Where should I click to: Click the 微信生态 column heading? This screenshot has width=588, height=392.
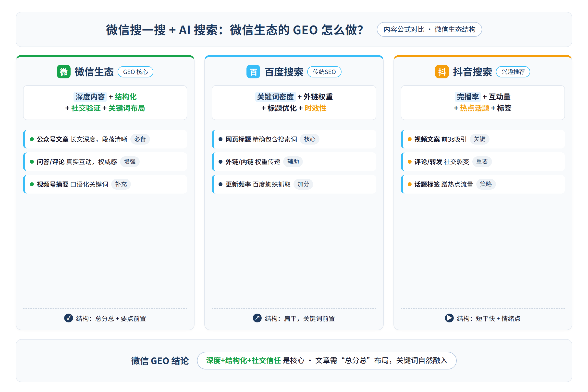(x=94, y=72)
